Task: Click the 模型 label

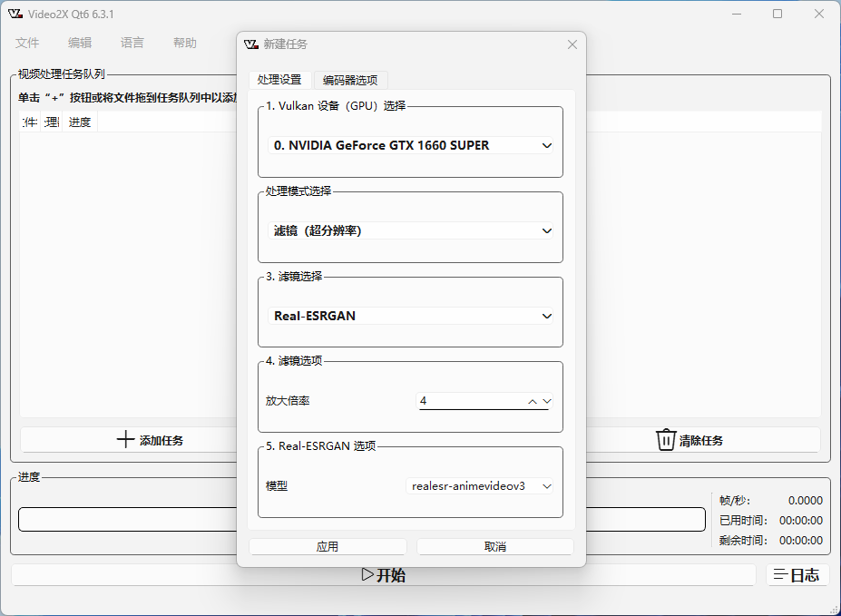Action: tap(277, 486)
